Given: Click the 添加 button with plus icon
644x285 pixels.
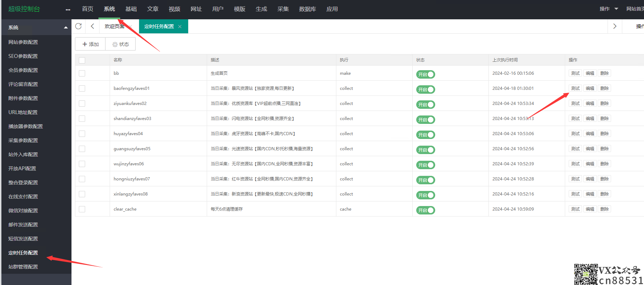Looking at the screenshot, I should (x=90, y=44).
